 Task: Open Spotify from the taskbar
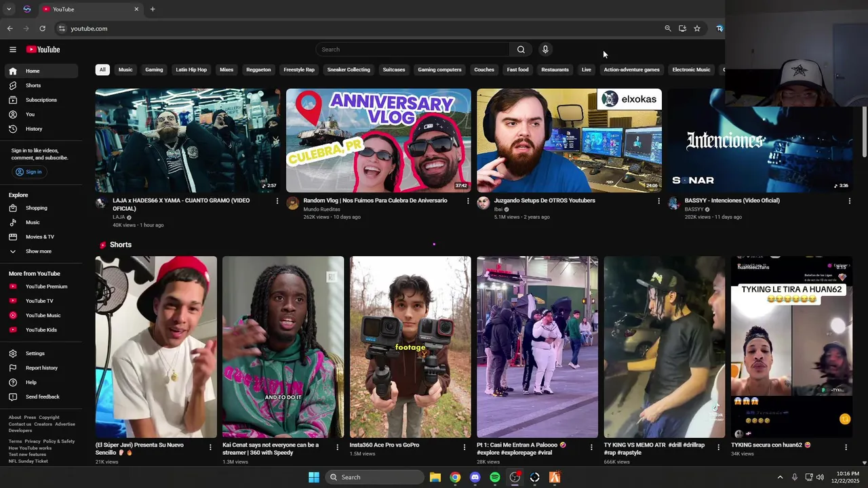point(495,477)
